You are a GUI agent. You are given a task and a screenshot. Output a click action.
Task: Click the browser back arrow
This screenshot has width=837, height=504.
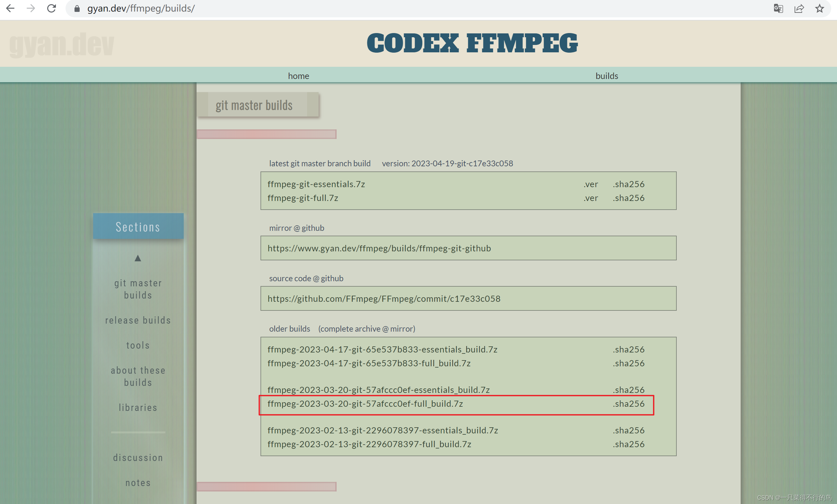point(10,8)
